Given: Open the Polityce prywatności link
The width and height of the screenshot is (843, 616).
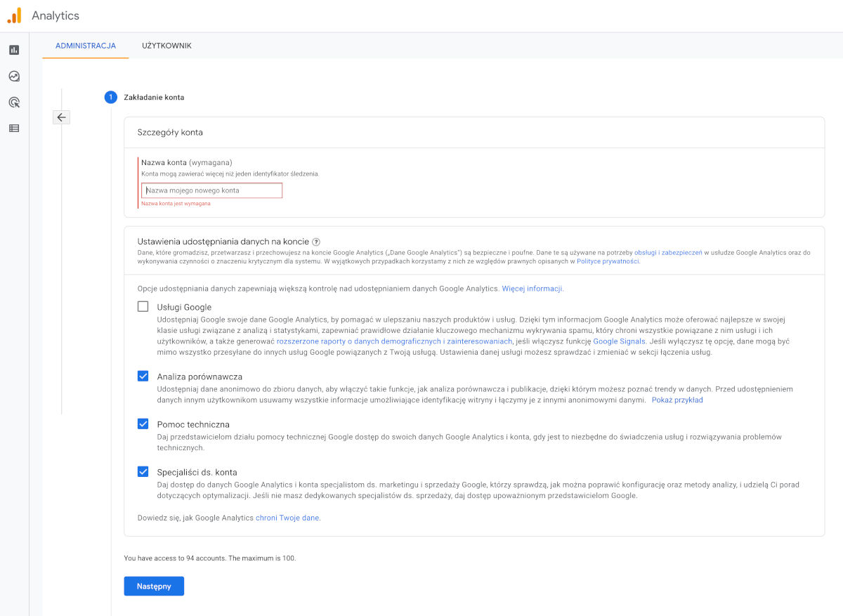Looking at the screenshot, I should pos(608,261).
